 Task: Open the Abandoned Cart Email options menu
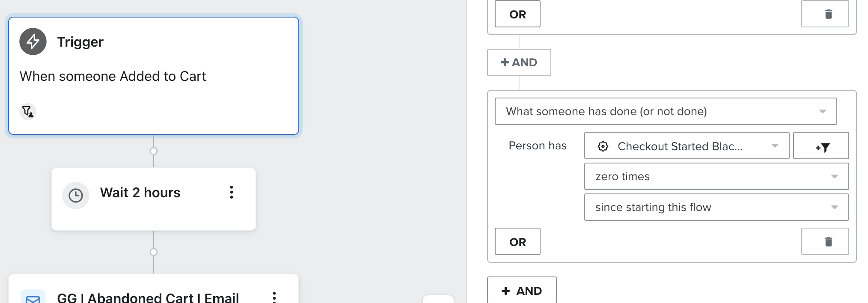coord(274,297)
